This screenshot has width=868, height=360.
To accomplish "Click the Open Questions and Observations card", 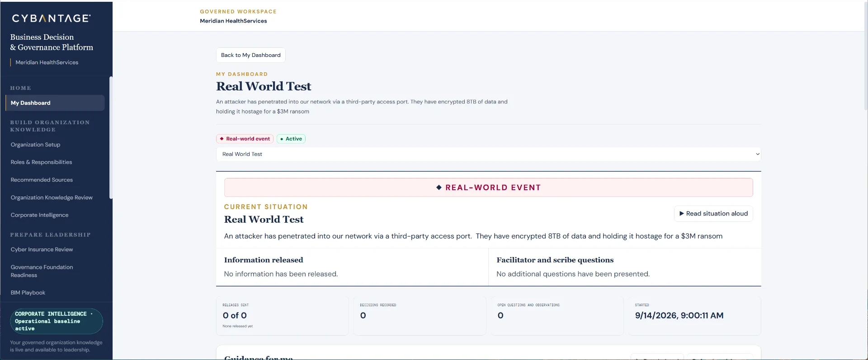I will 557,316.
